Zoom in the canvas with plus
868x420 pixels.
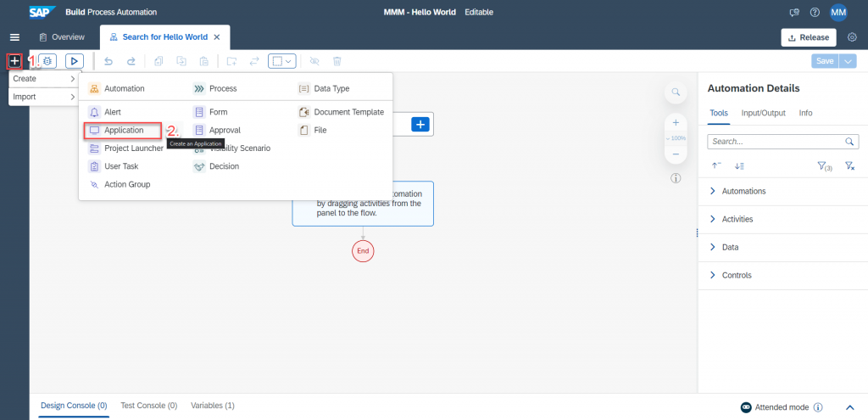point(676,122)
